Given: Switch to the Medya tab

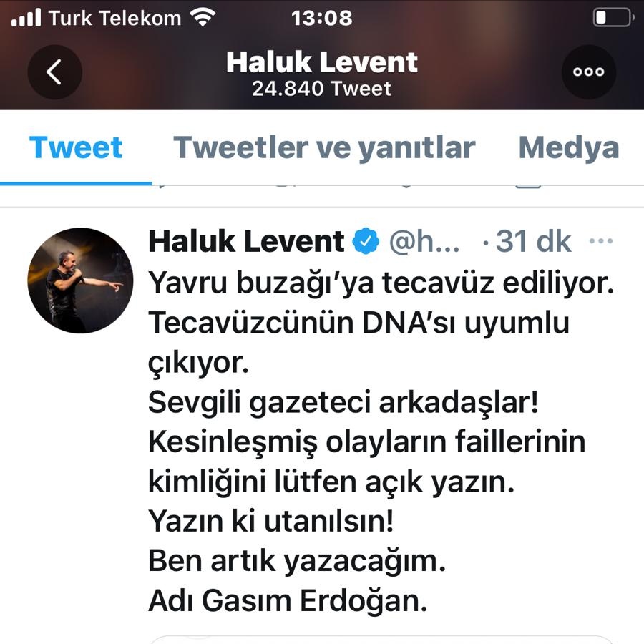Looking at the screenshot, I should pyautogui.click(x=568, y=147).
